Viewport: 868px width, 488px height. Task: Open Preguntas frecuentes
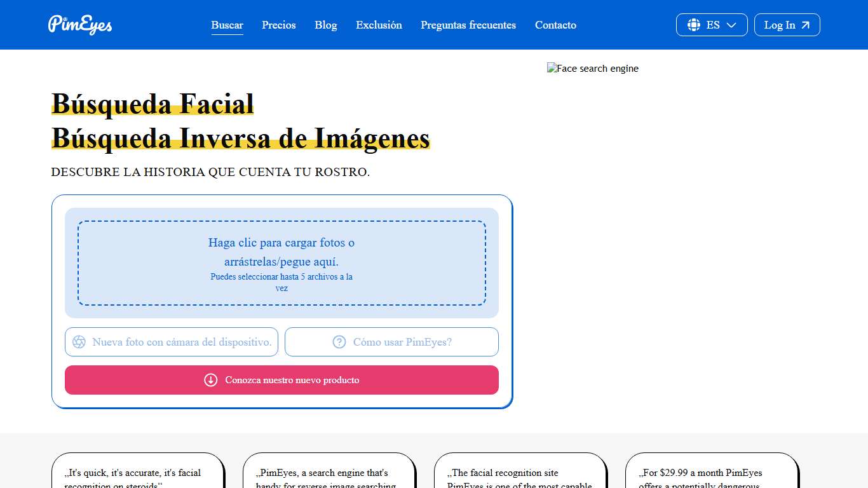[468, 25]
